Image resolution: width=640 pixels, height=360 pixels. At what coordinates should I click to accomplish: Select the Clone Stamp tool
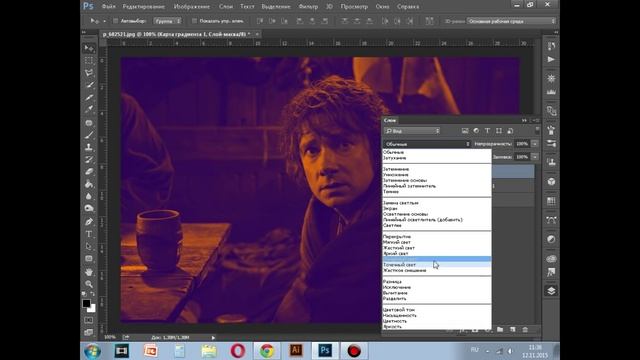coord(89,147)
